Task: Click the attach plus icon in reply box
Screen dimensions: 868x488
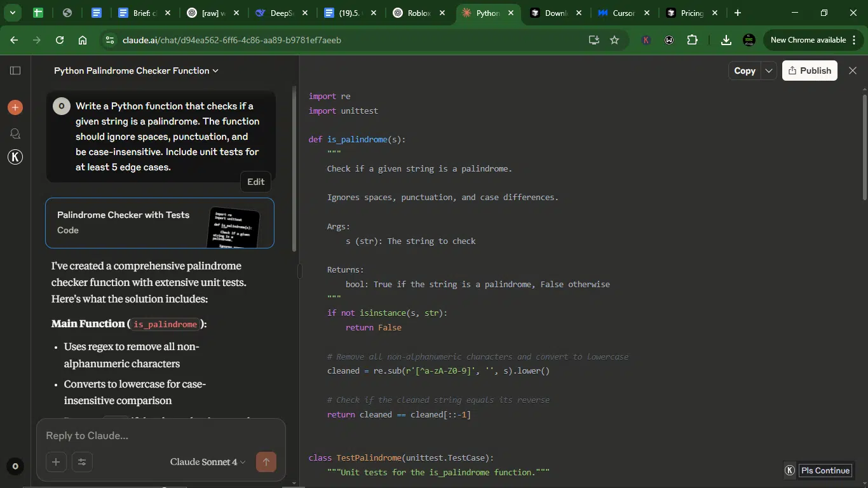Action: point(56,462)
